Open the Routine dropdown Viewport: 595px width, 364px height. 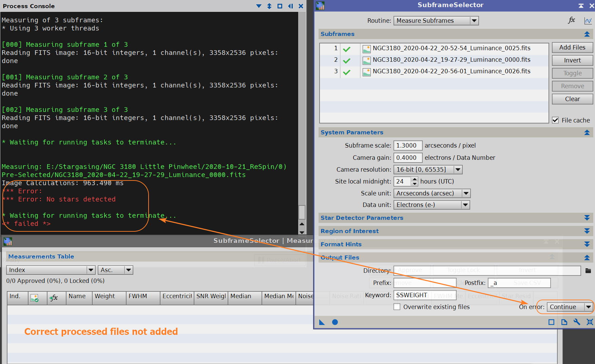pos(436,21)
